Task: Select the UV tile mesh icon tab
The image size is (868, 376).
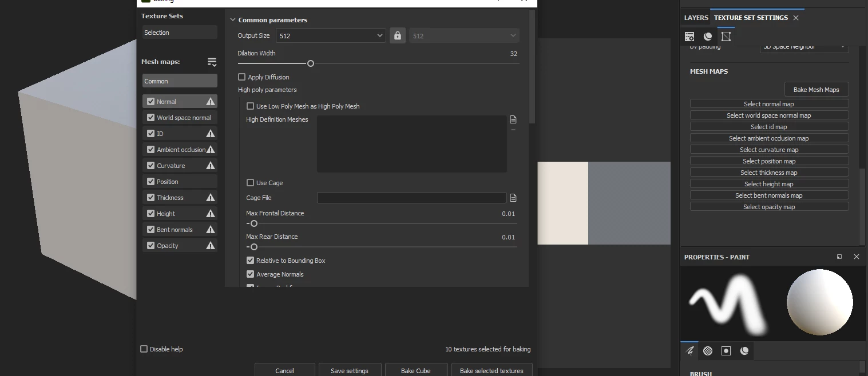Action: coord(726,37)
